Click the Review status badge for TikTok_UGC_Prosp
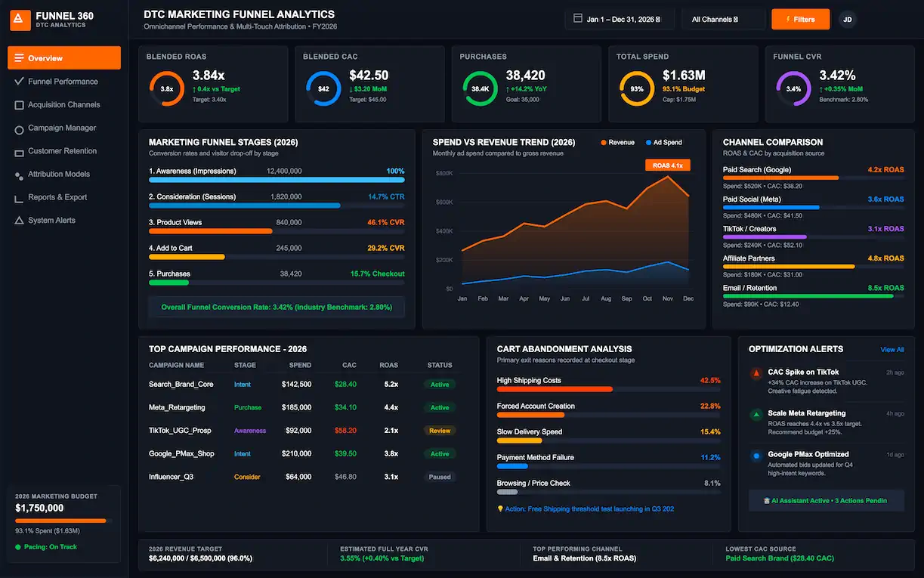 coord(440,431)
